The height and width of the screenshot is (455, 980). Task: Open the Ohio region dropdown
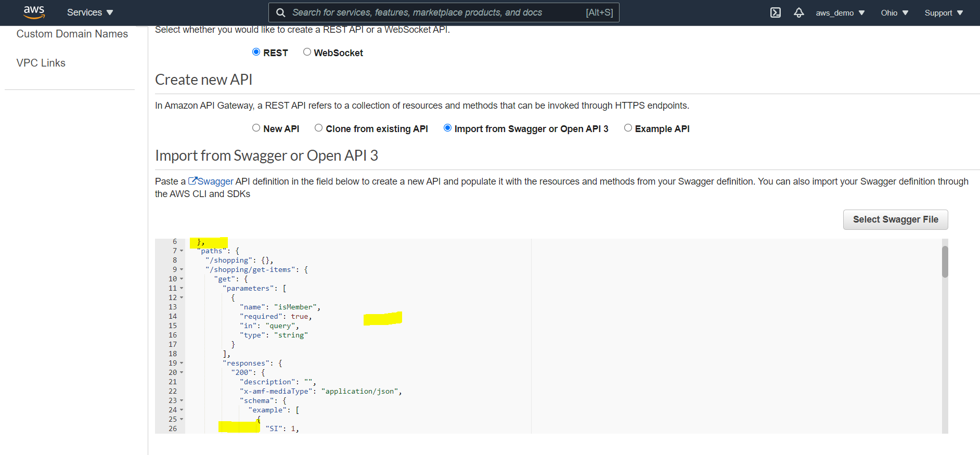895,12
